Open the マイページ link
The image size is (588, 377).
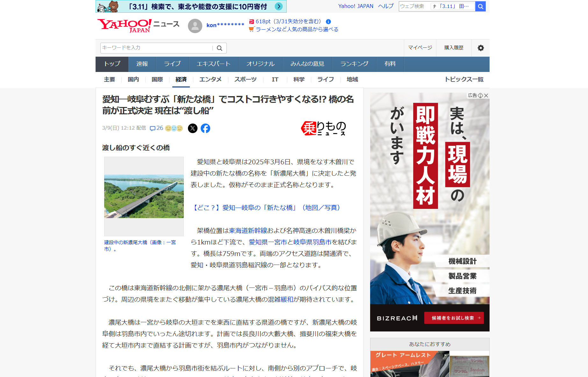tap(420, 48)
